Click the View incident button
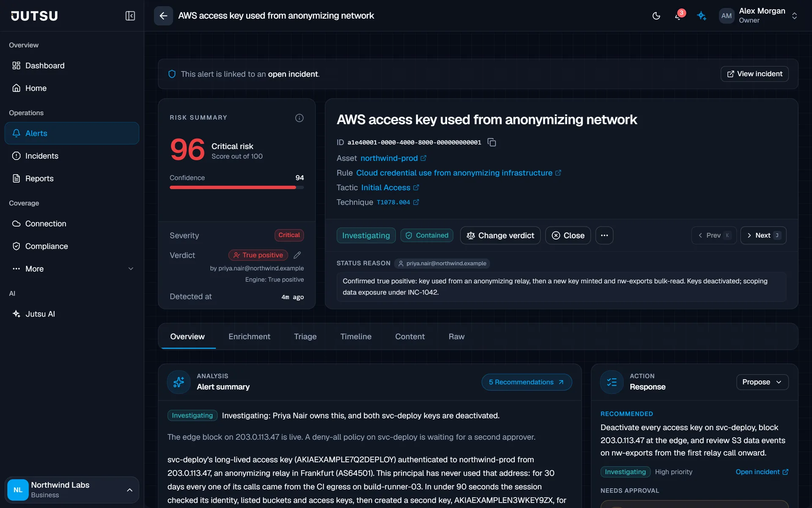Image resolution: width=812 pixels, height=508 pixels. [754, 74]
